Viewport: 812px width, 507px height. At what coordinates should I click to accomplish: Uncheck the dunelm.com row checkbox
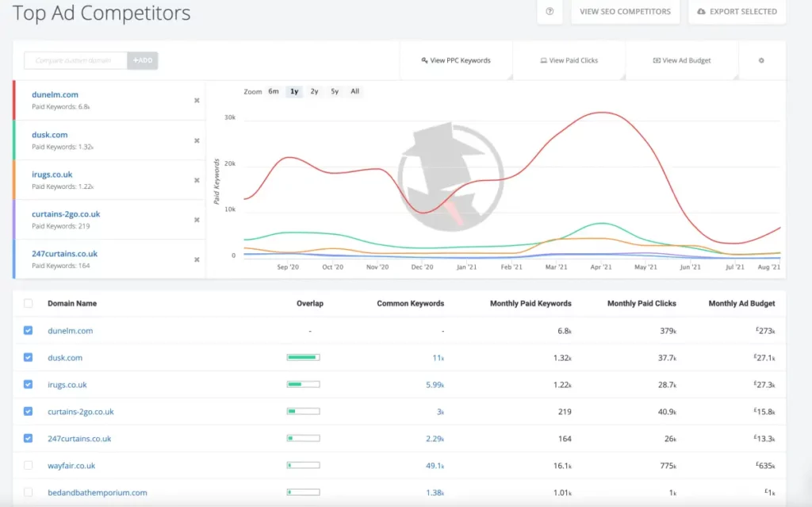pos(28,330)
